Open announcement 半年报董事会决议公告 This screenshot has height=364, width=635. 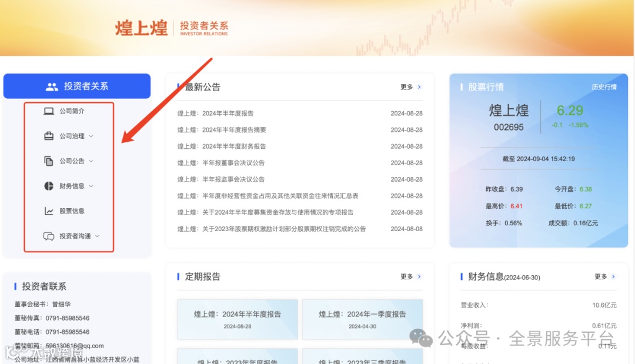point(220,163)
